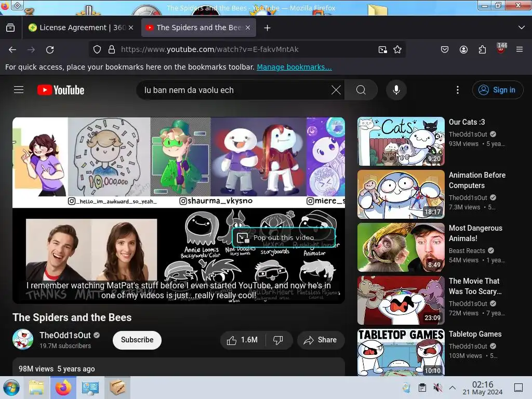This screenshot has width=532, height=399.
Task: Open the Firefox account icon
Action: [x=463, y=49]
